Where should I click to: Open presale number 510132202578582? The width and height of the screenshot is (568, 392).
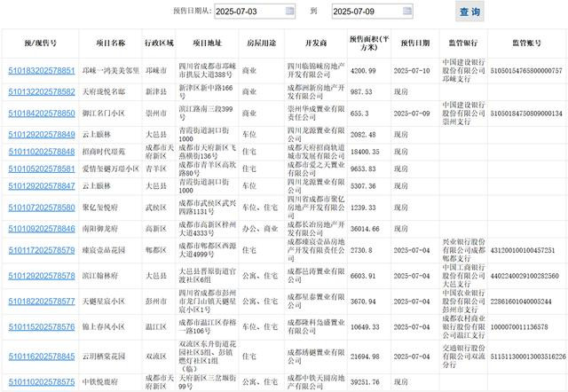(42, 92)
